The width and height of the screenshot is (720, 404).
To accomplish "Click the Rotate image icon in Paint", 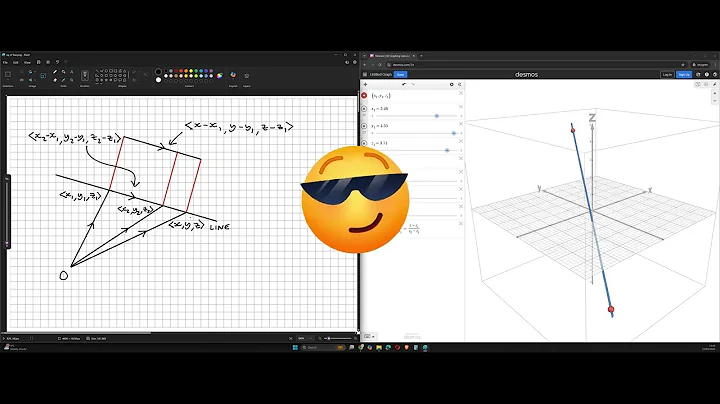I will (x=30, y=72).
